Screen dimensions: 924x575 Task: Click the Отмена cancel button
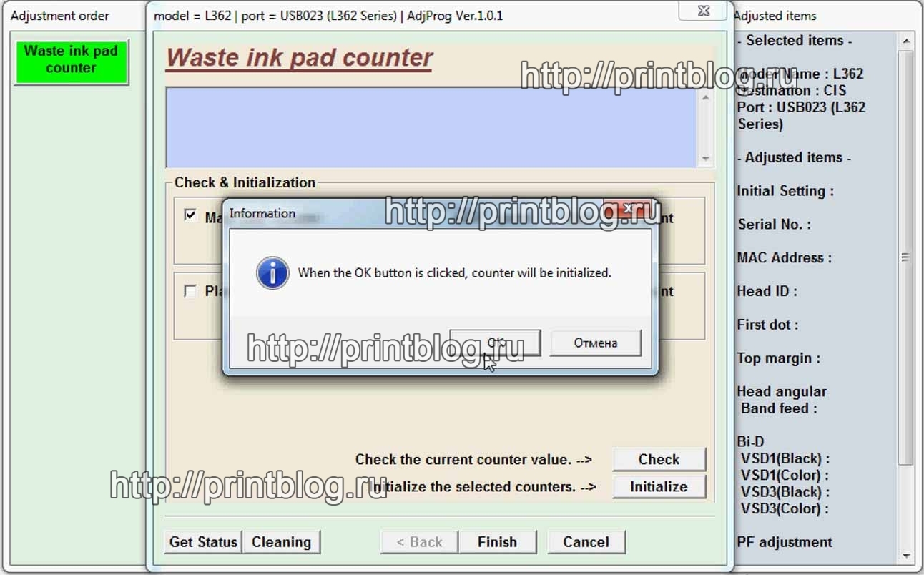coord(596,343)
